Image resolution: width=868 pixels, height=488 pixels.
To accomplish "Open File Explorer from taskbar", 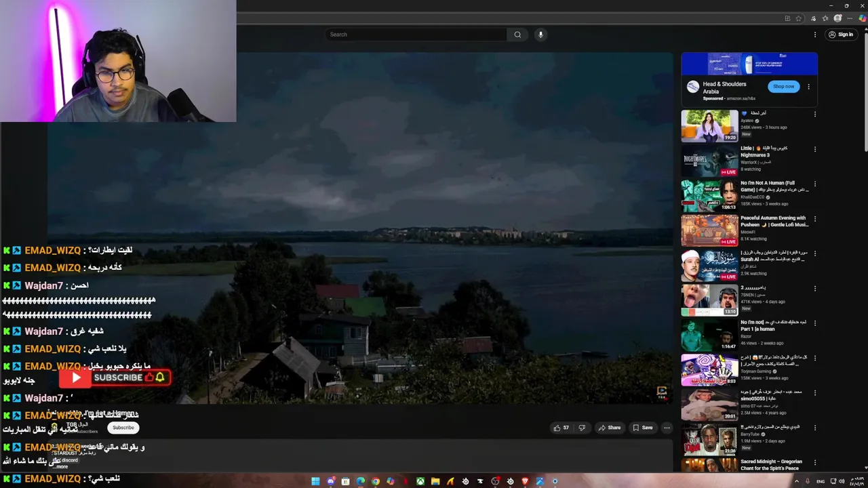I will tap(435, 481).
